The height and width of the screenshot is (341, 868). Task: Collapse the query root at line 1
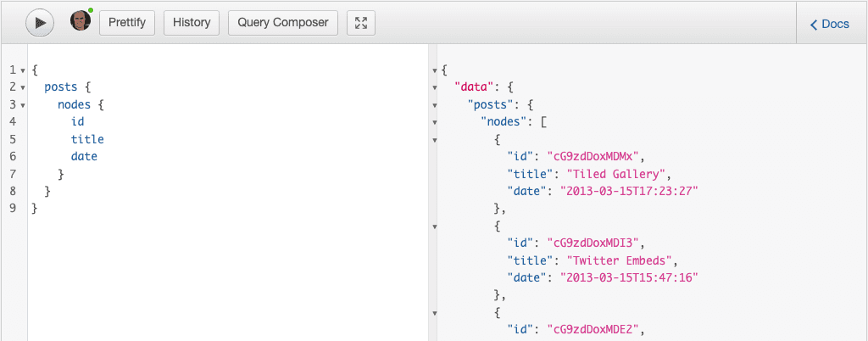point(22,70)
